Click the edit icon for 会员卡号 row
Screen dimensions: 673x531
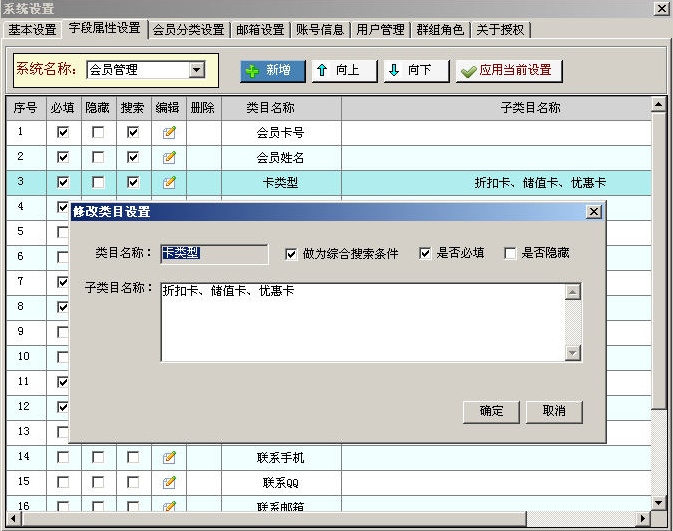point(169,132)
